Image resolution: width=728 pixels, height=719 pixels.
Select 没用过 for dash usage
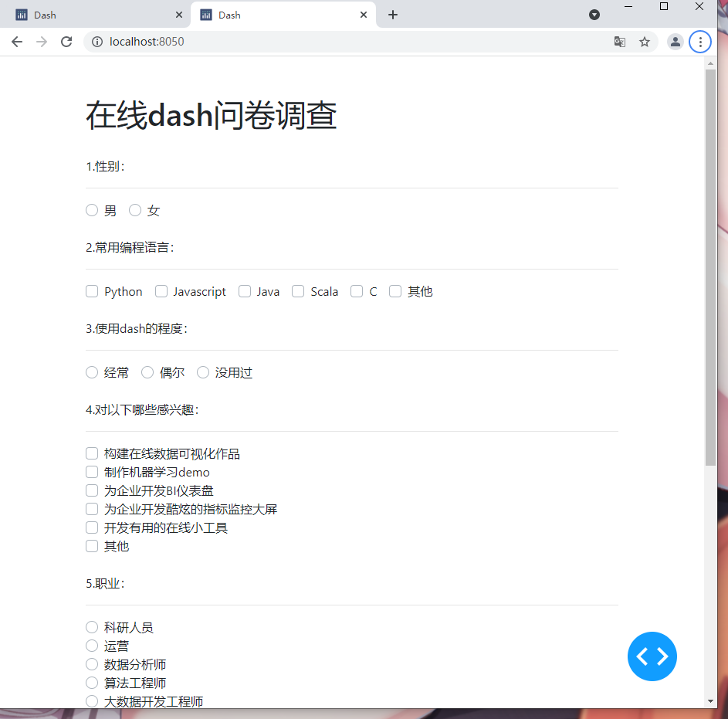[203, 372]
